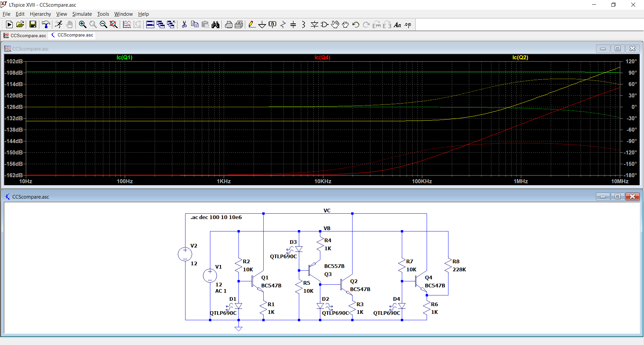Run the simulation with the running-man icon
Viewport: 644px width, 345px height.
pos(59,24)
